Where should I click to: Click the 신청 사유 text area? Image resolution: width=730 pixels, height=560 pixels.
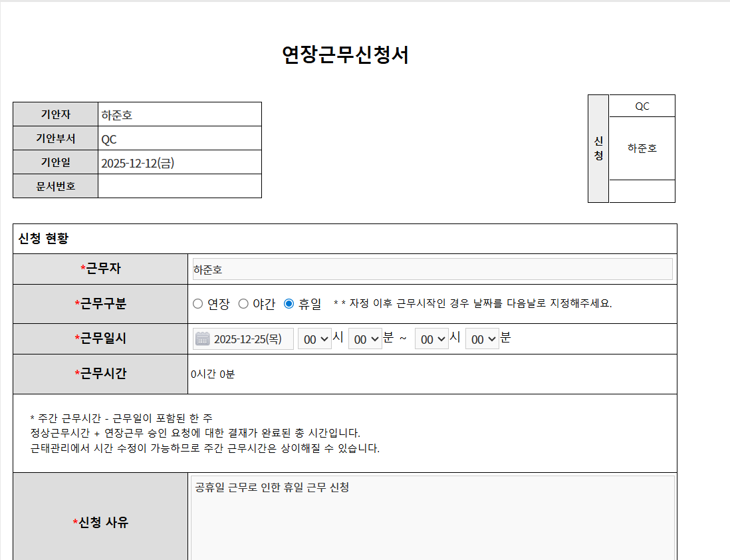click(433, 517)
